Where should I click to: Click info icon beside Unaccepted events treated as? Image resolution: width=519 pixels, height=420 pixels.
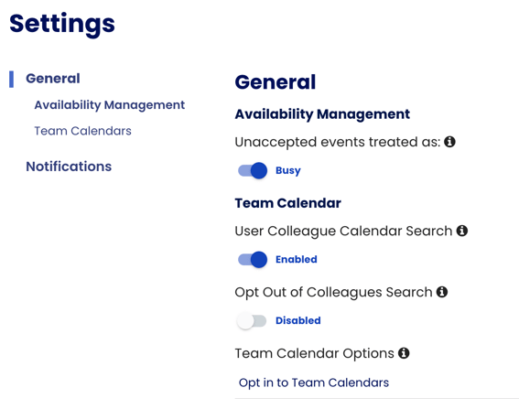449,142
